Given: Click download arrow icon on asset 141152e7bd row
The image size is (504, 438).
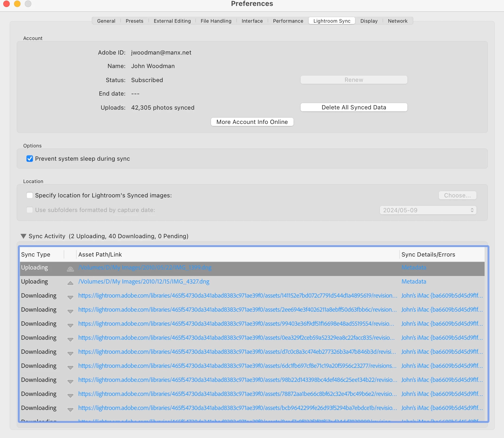Looking at the screenshot, I should 70,297.
